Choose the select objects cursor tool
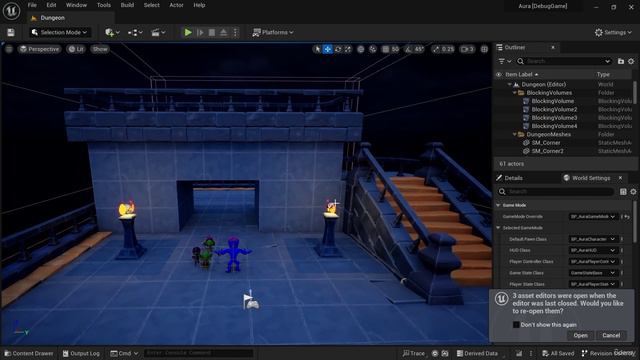 317,49
